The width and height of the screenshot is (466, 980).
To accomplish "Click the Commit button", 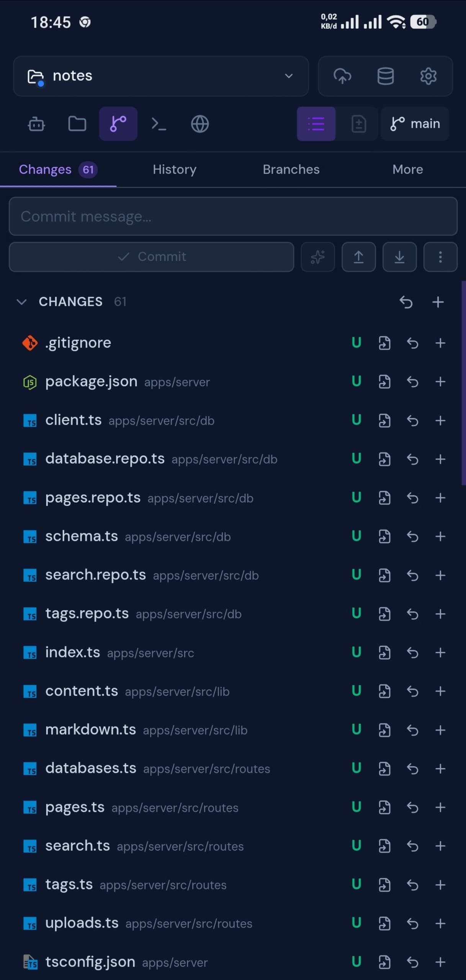I will point(152,256).
